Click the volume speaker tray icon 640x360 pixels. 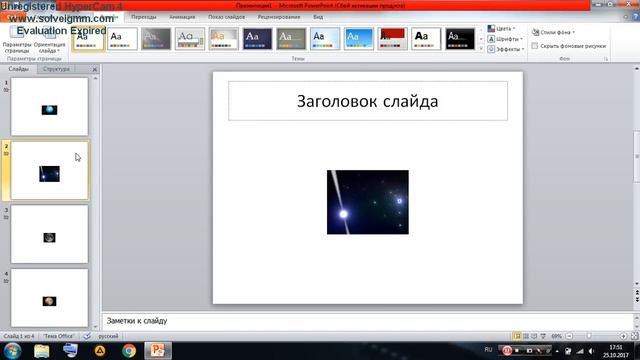[591, 351]
